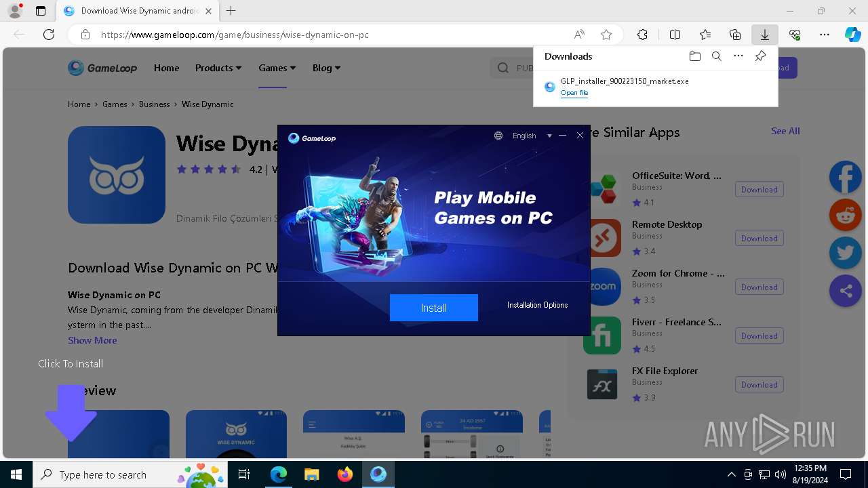868x488 pixels.
Task: Click the blue Install button
Action: 433,308
